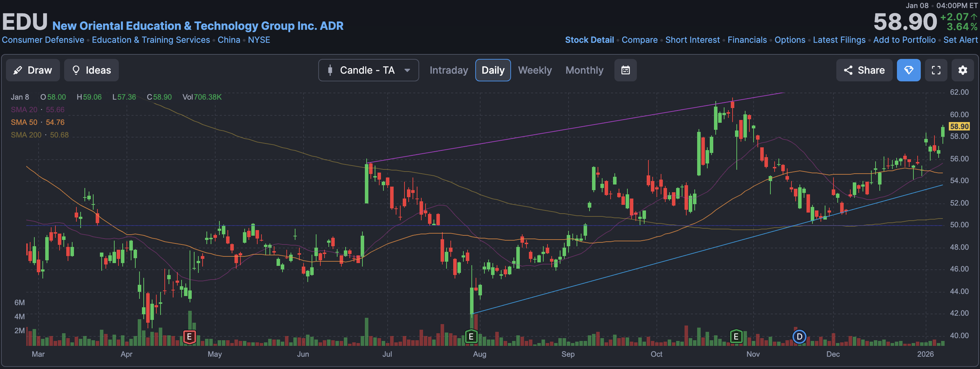Screen dimensions: 980x369
Task: Switch to the Weekly timeframe
Action: point(535,70)
